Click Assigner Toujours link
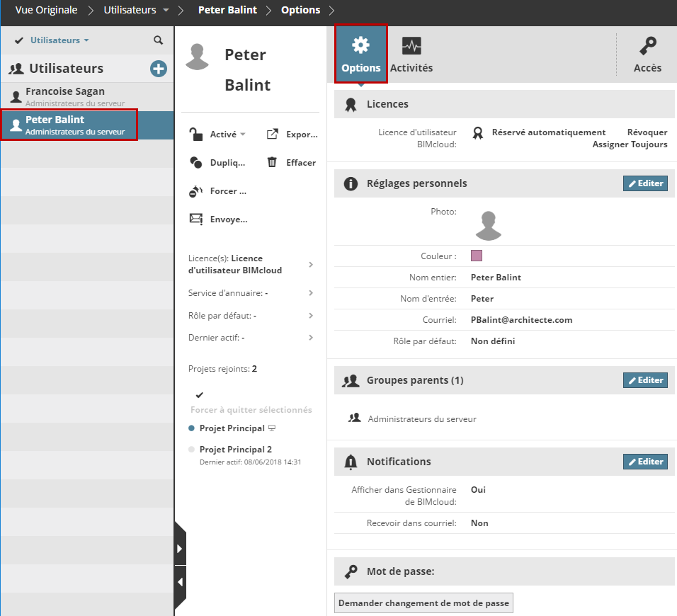Image resolution: width=677 pixels, height=616 pixels. [x=630, y=144]
